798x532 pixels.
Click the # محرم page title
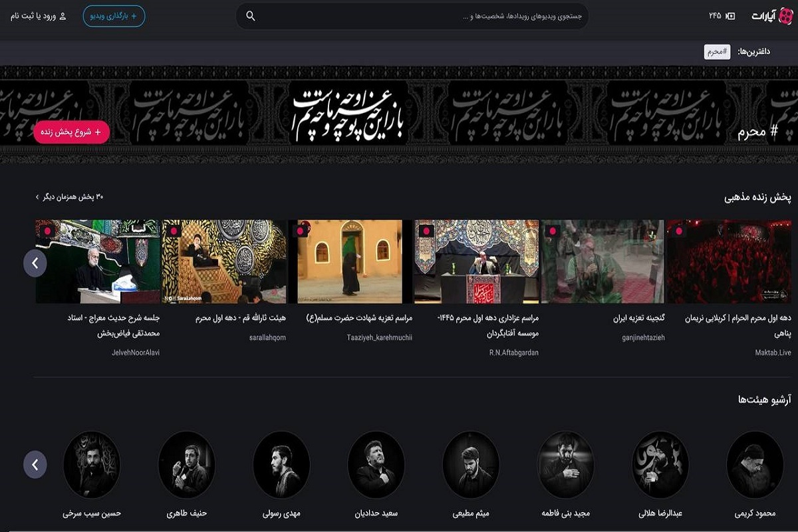(757, 132)
